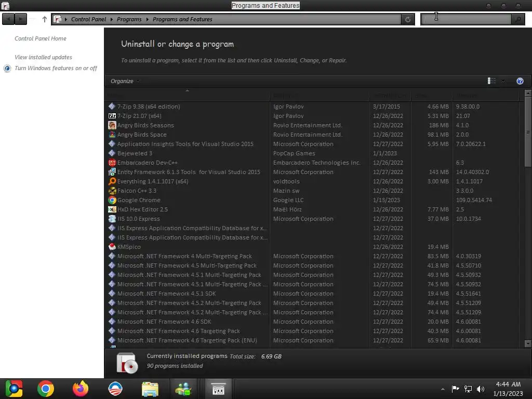Go up one folder level
Screen dimensions: 532x399
coord(45,19)
